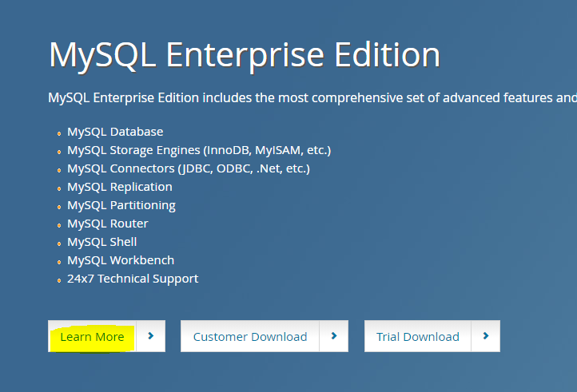The width and height of the screenshot is (577, 392).
Task: Select the MySQL Shell list item
Action: click(102, 242)
